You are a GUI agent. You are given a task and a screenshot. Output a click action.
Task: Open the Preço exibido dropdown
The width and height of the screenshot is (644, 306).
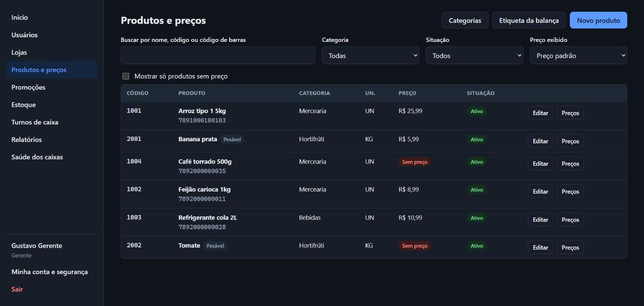pos(579,55)
